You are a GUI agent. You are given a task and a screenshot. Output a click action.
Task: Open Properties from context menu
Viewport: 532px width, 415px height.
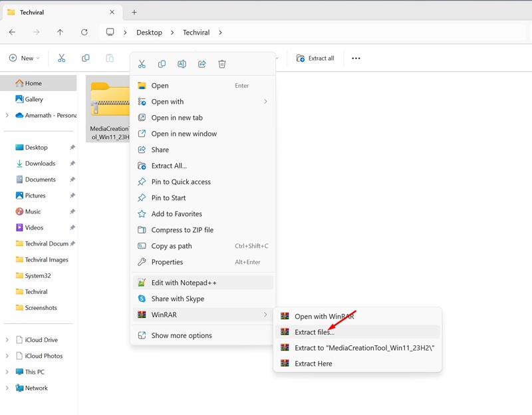(203, 261)
